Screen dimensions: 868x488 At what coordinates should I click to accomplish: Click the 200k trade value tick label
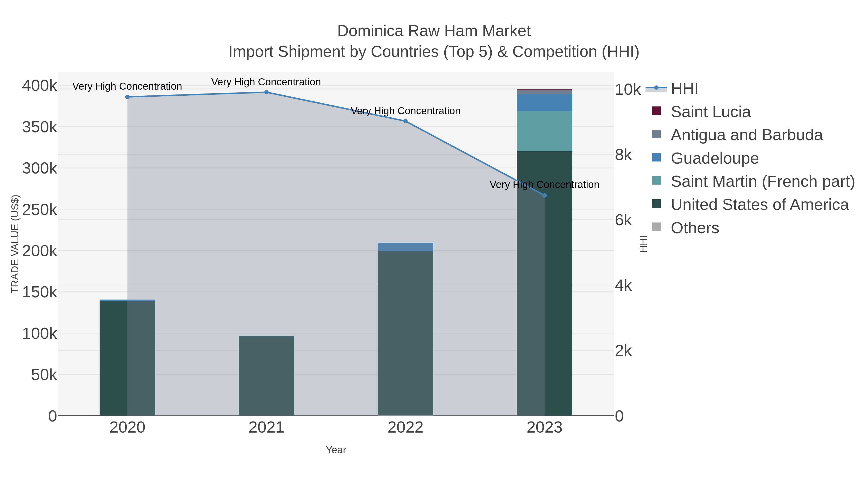40,251
